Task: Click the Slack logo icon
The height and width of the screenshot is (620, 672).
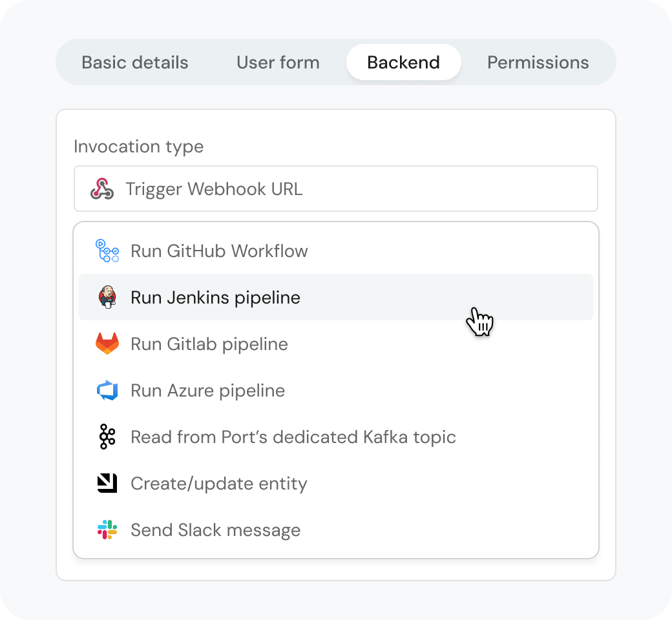Action: point(107,530)
